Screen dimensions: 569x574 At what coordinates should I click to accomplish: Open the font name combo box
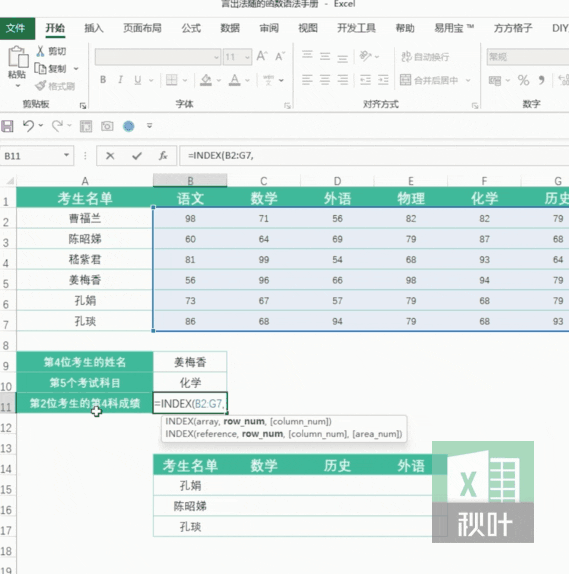coord(158,57)
